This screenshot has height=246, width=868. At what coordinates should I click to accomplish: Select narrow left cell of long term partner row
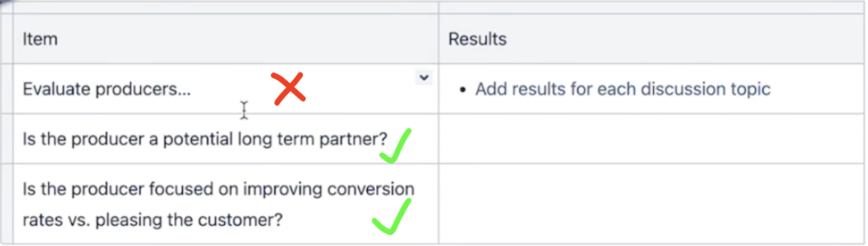(x=7, y=139)
